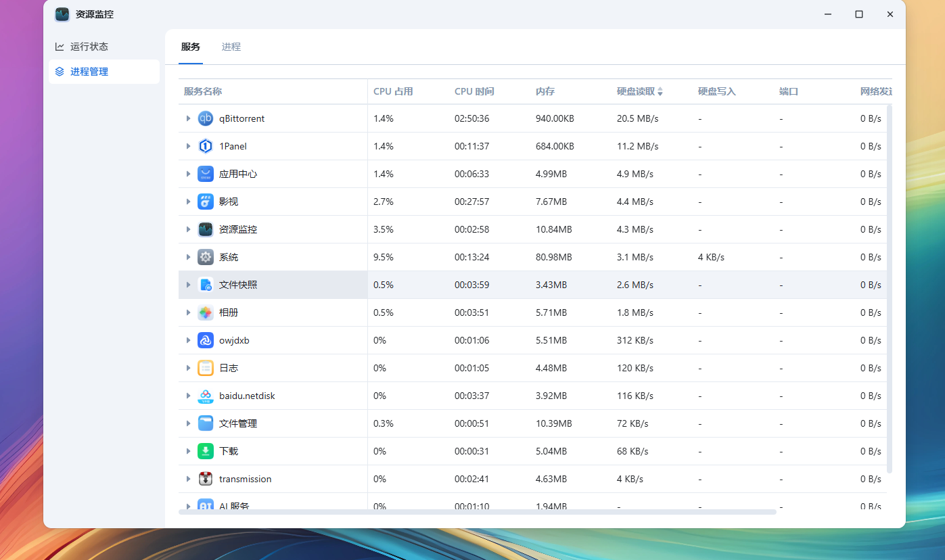Click the 80.98MB memory value
Screen dimensions: 945x560
pos(554,257)
